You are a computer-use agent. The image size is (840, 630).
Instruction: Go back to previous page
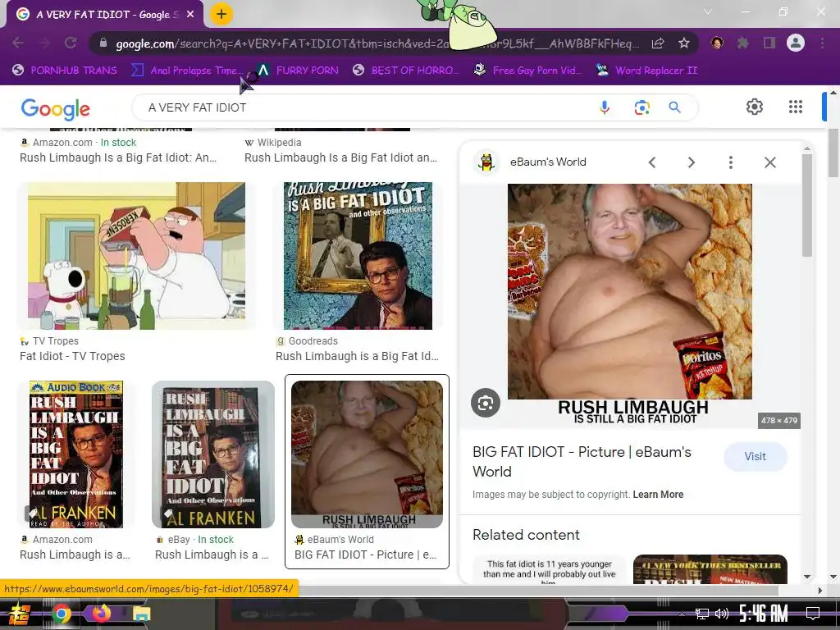pos(18,43)
